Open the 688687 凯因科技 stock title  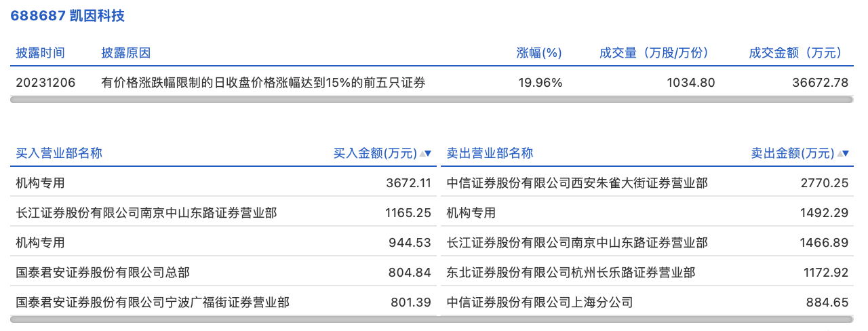point(67,16)
